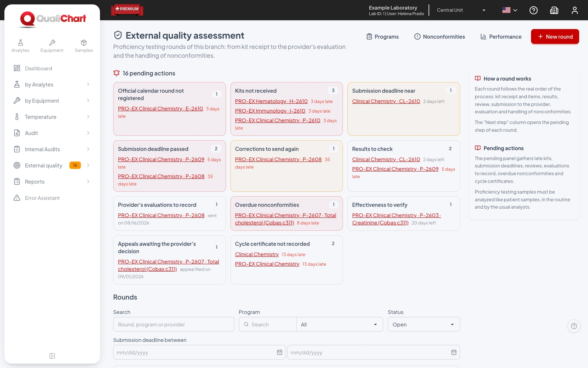
Task: Expand the Audit sidebar menu
Action: click(52, 133)
